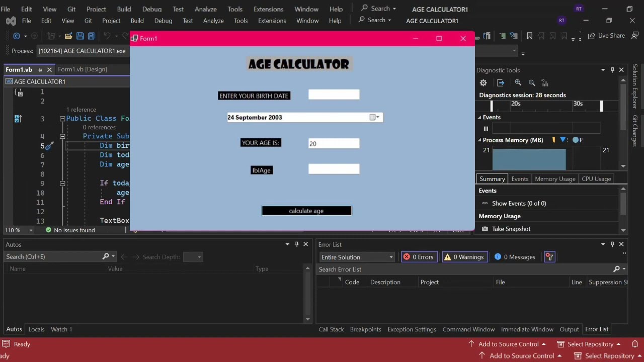Close the Autos panel
This screenshot has width=644, height=362.
[305, 244]
